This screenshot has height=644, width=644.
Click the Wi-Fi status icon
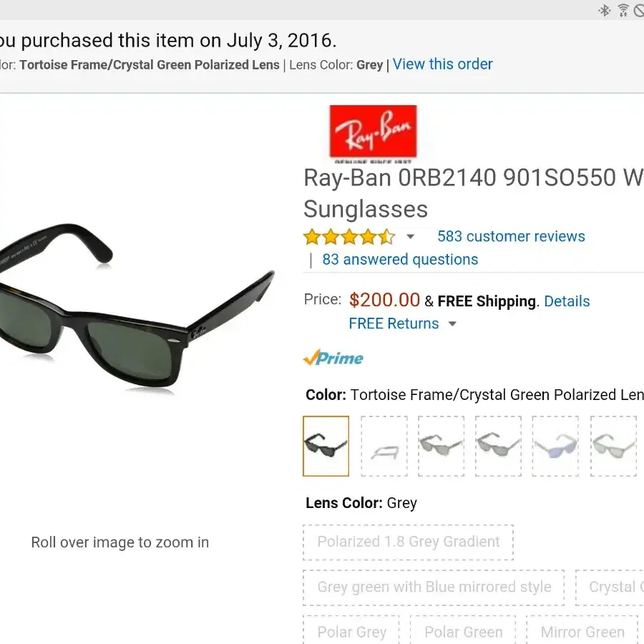pyautogui.click(x=623, y=10)
